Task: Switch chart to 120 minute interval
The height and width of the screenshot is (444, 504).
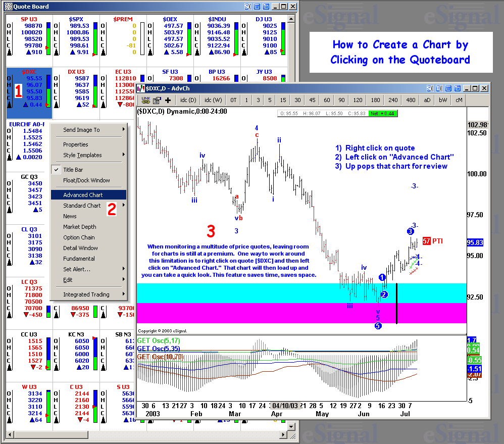Action: pyautogui.click(x=358, y=100)
